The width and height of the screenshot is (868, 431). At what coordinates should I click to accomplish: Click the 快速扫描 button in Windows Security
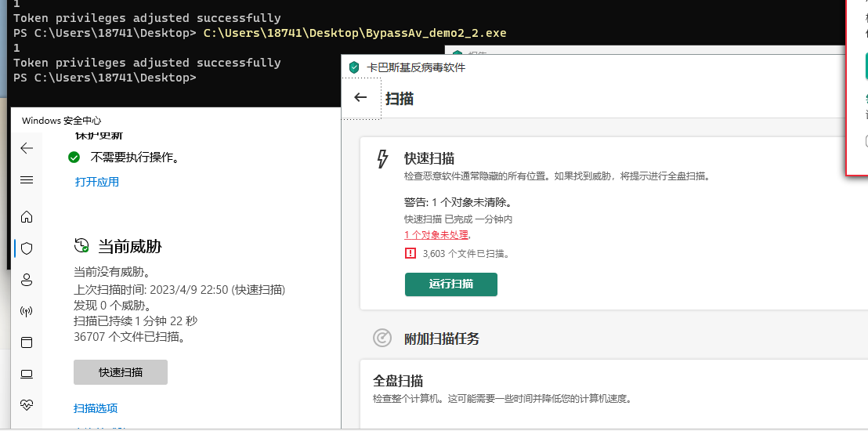[121, 372]
